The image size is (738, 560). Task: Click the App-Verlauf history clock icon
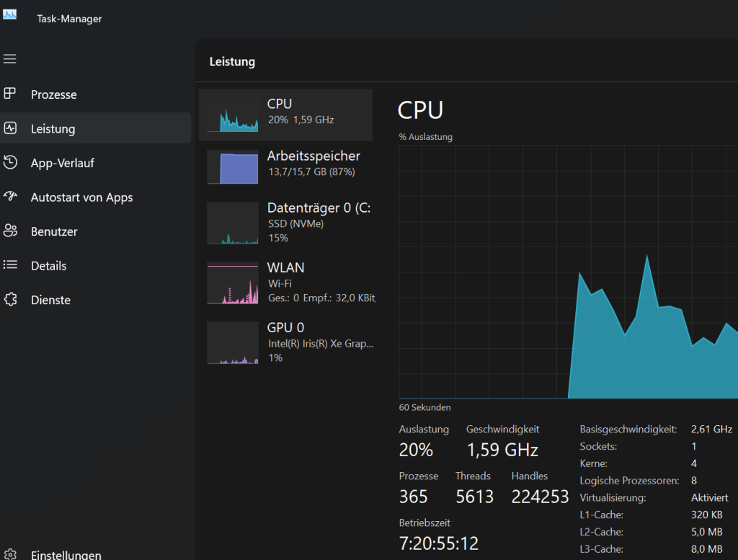tap(10, 162)
